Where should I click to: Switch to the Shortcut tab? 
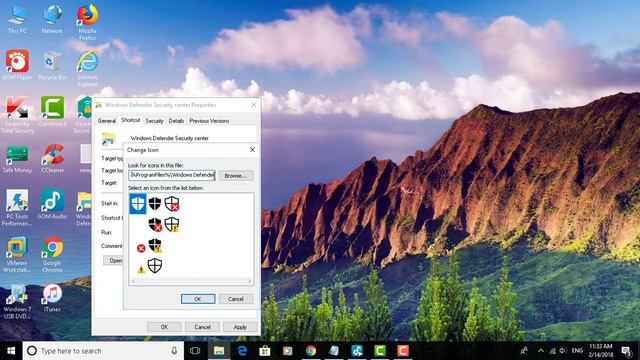pyautogui.click(x=131, y=120)
